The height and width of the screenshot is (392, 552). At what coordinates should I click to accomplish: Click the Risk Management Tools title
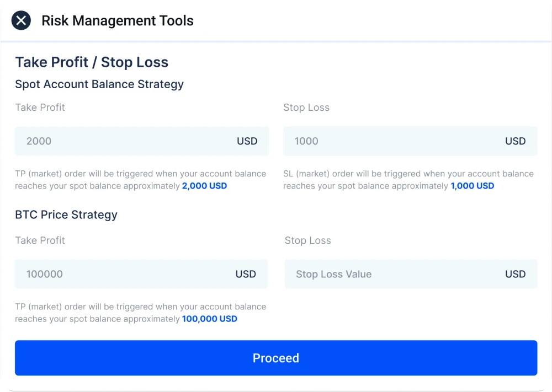(x=118, y=21)
